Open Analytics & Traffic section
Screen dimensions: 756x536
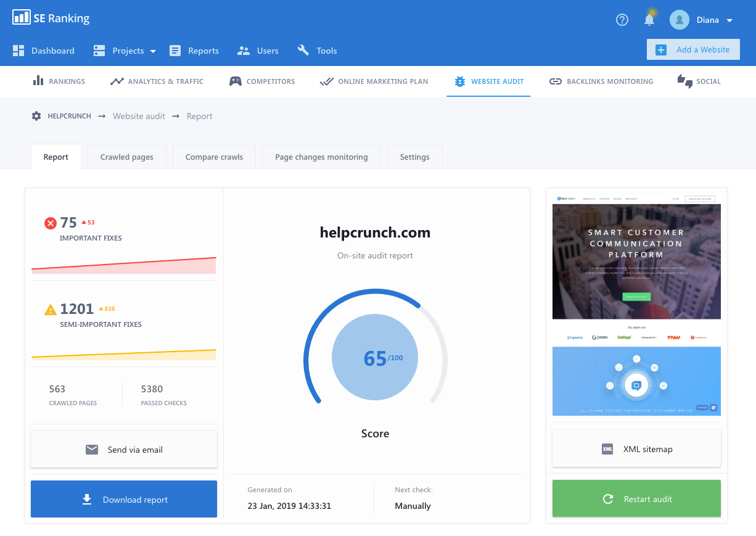click(157, 81)
